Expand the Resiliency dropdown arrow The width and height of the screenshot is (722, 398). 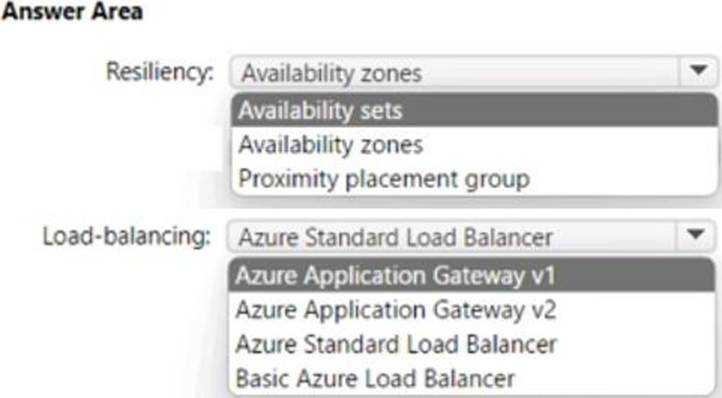point(699,71)
